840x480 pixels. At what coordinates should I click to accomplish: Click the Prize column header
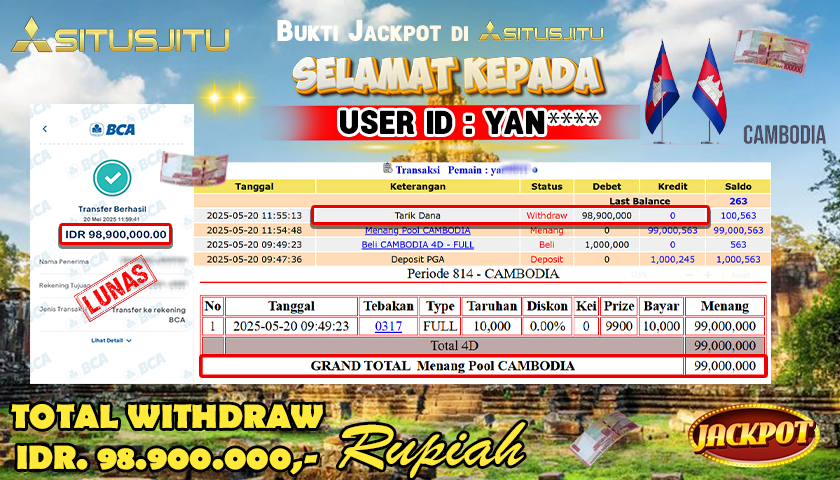(619, 306)
